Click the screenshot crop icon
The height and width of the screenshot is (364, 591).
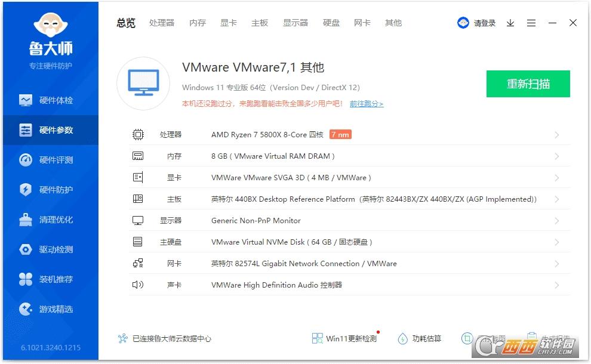click(467, 338)
